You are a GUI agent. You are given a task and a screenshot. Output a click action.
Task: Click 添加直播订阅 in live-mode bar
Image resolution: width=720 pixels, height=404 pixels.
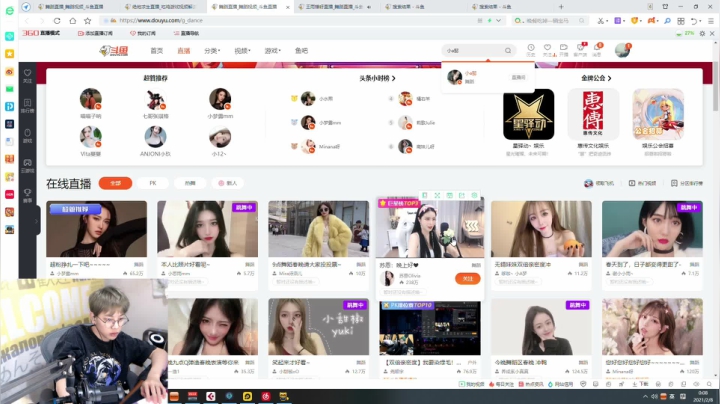coord(95,34)
